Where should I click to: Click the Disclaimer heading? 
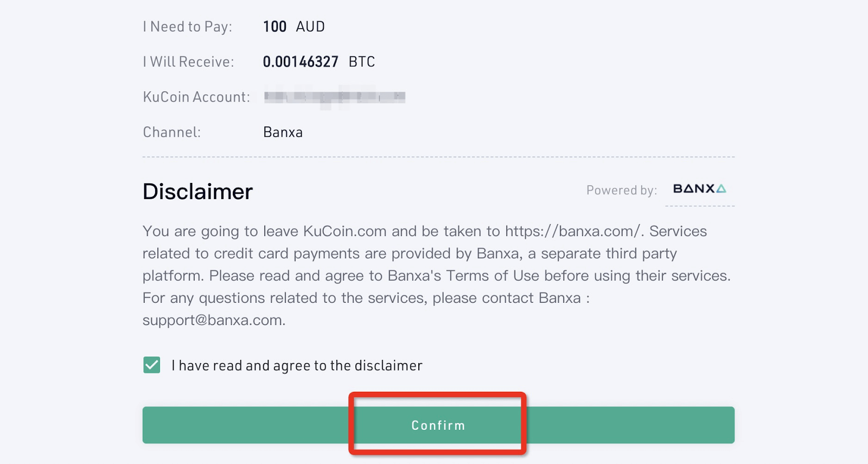click(197, 192)
